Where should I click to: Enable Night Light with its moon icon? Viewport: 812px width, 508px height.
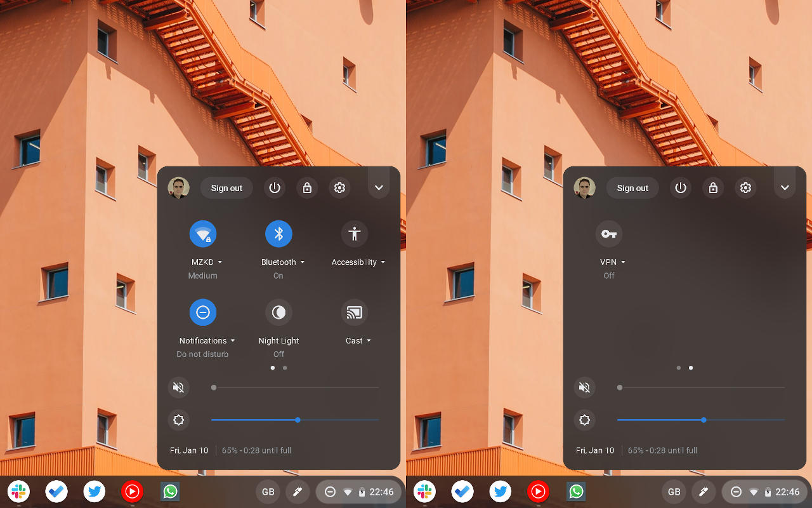tap(278, 312)
